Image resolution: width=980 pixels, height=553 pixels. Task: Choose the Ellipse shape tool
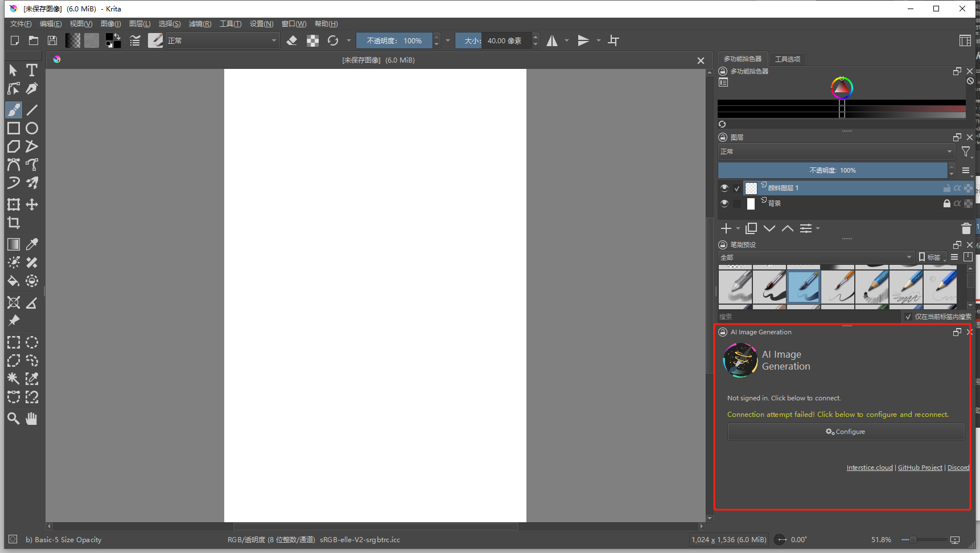tap(32, 128)
